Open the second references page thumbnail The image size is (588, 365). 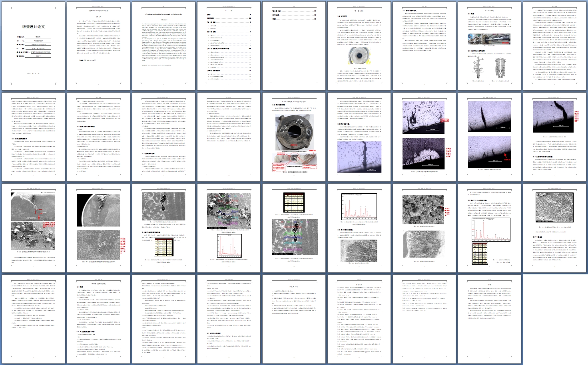click(x=424, y=319)
